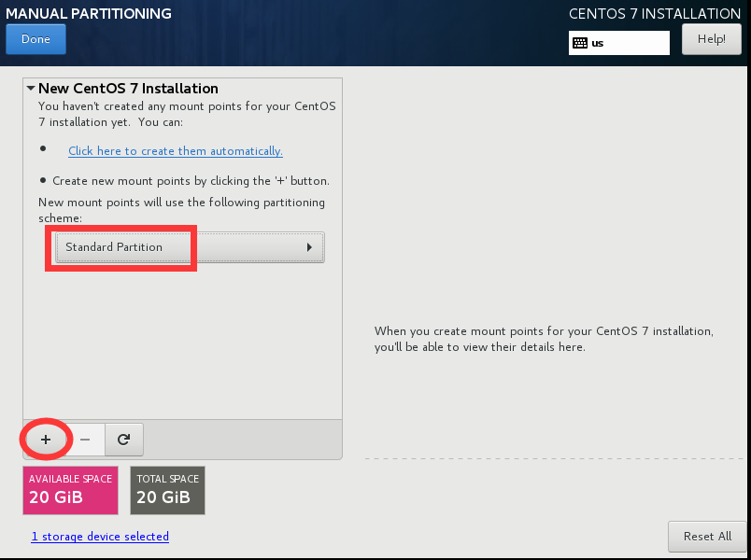The width and height of the screenshot is (751, 560).
Task: Click the 'Create new mount points by clicking' text
Action: [191, 181]
